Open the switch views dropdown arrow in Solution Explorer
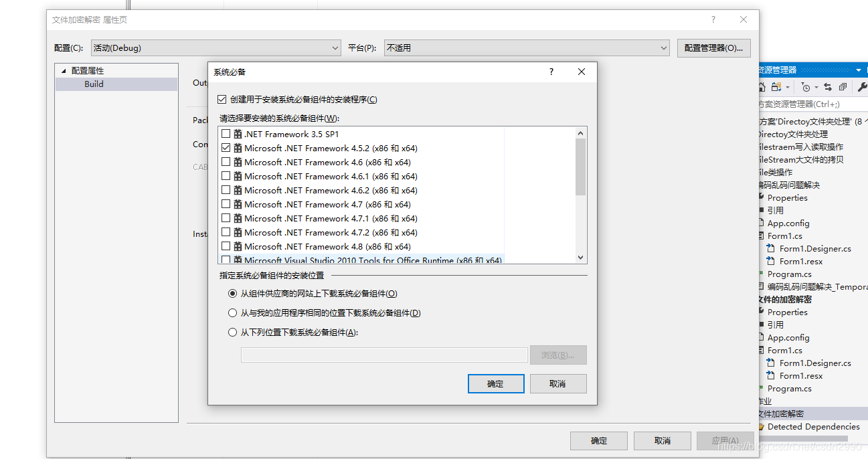868x459 pixels. pos(787,88)
